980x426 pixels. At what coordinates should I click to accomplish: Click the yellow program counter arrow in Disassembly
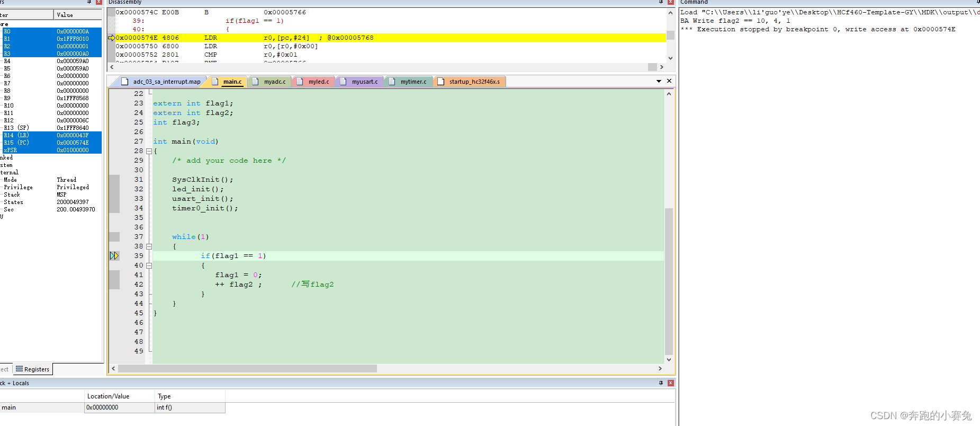(x=111, y=38)
